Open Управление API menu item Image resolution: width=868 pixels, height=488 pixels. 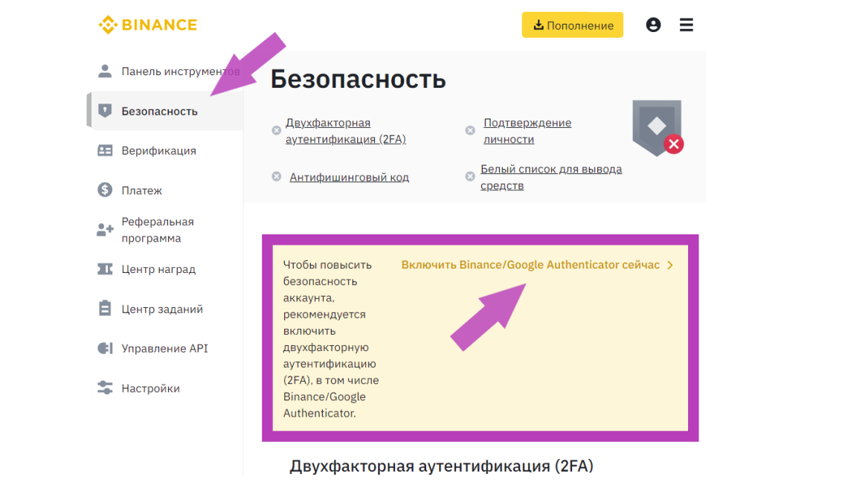(165, 348)
